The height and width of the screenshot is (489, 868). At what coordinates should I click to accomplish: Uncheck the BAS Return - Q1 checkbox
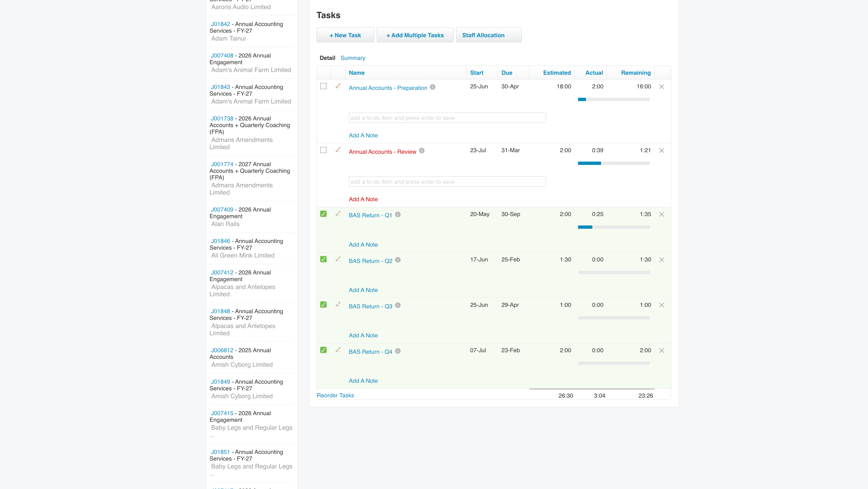pyautogui.click(x=324, y=214)
